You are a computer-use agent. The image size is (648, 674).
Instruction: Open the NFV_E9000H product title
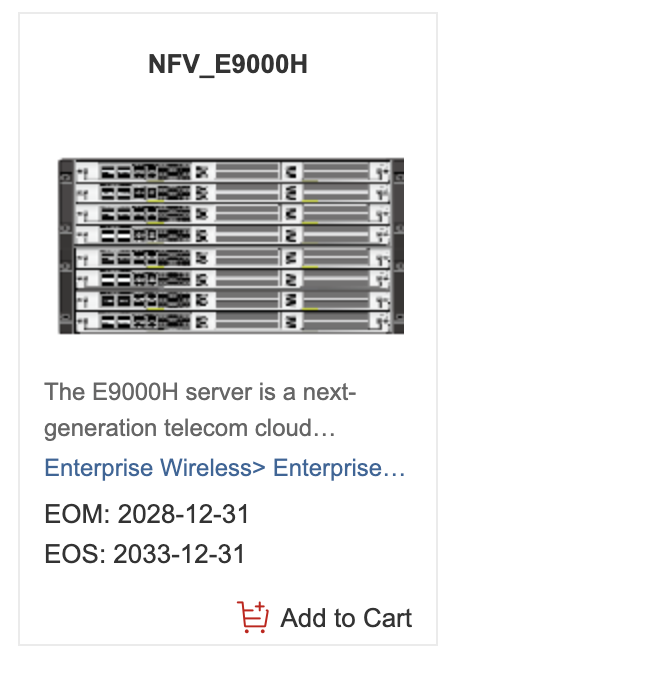(x=228, y=65)
